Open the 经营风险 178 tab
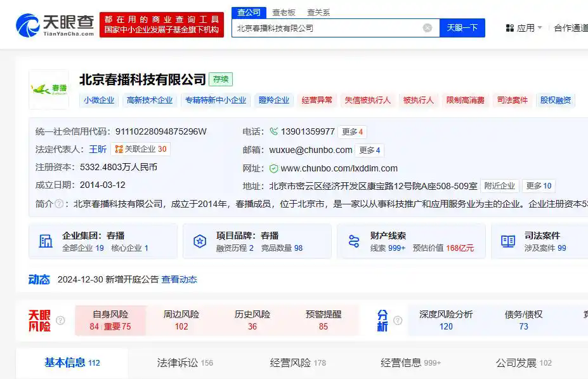 (x=297, y=363)
